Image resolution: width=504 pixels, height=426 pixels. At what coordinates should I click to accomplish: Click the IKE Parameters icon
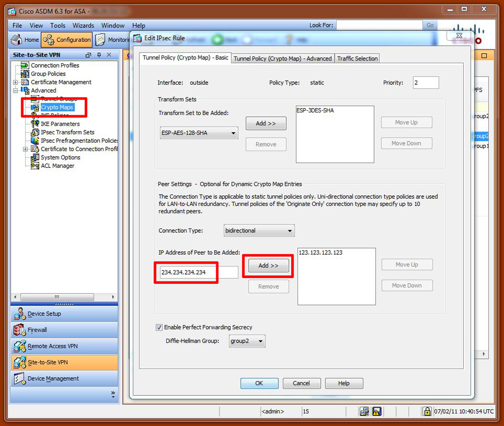click(35, 124)
